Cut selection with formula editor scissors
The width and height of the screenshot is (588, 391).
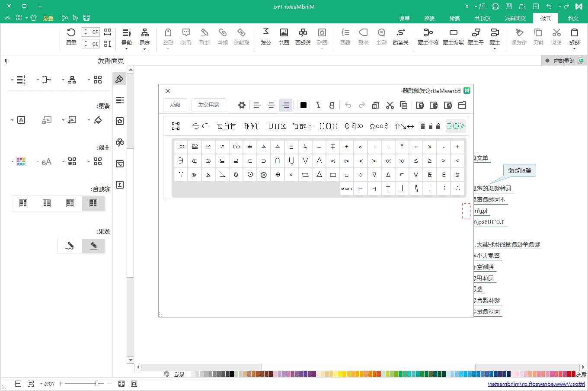tap(390, 105)
